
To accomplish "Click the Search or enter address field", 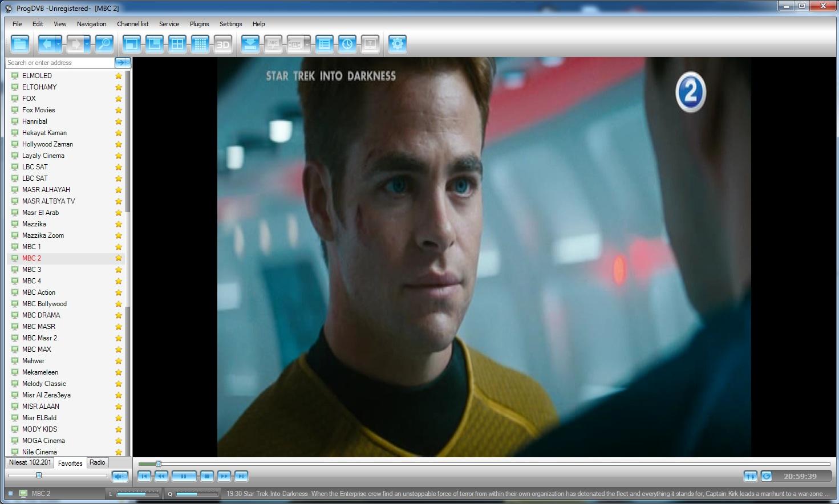I will click(x=60, y=63).
